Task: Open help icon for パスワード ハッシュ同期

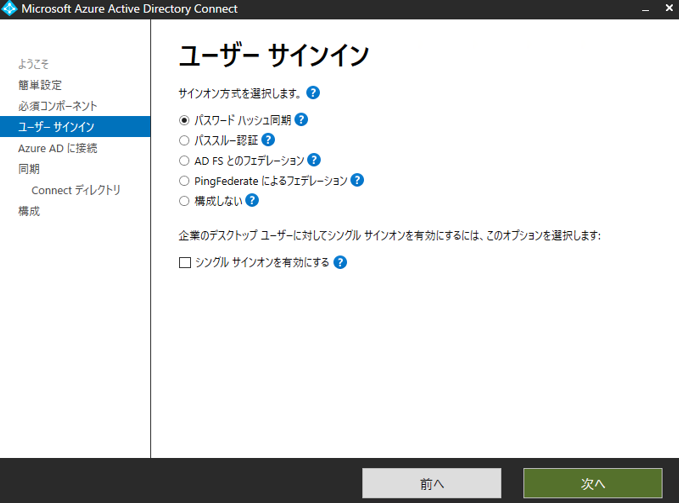Action: [x=301, y=119]
